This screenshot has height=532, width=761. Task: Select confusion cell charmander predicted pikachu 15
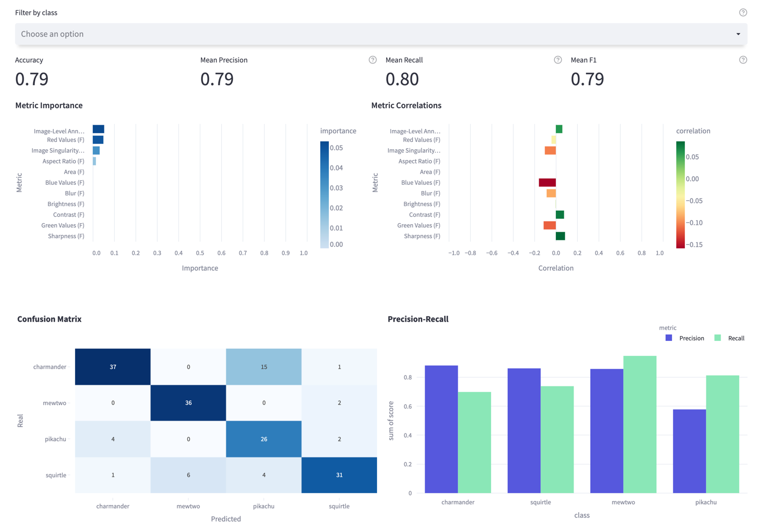click(x=263, y=367)
